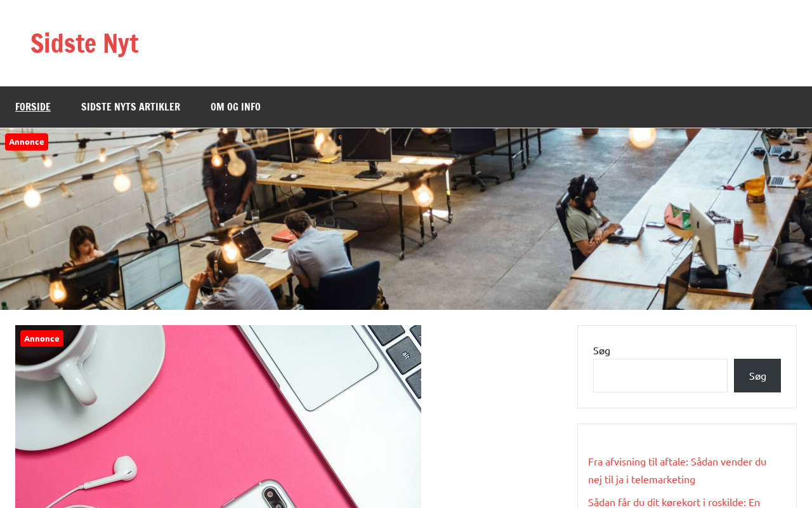
Task: Click the alt key on the pictured keyboard
Action: (406, 355)
